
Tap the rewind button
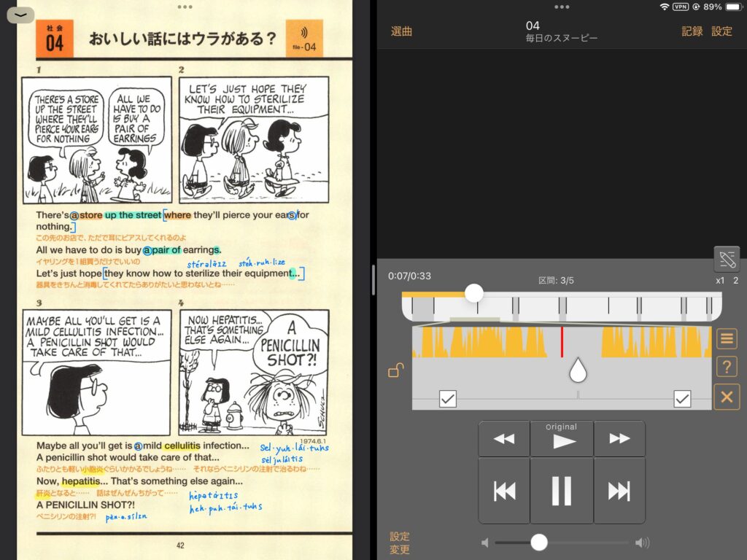point(504,438)
